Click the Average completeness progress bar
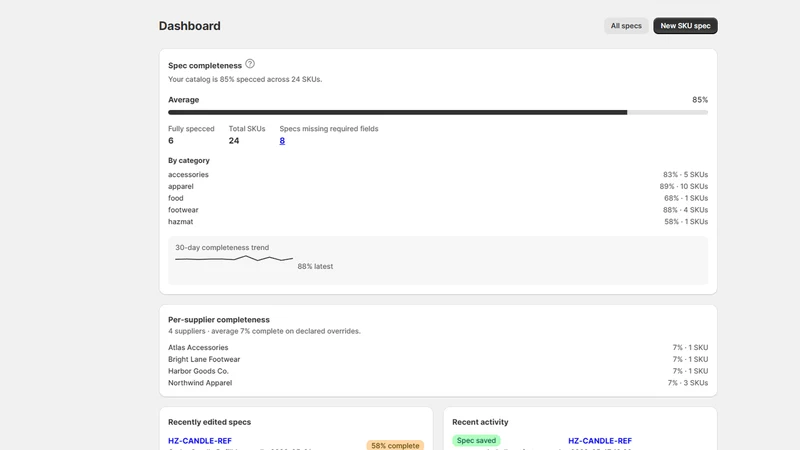Screen dimensions: 800x450 pos(438,112)
